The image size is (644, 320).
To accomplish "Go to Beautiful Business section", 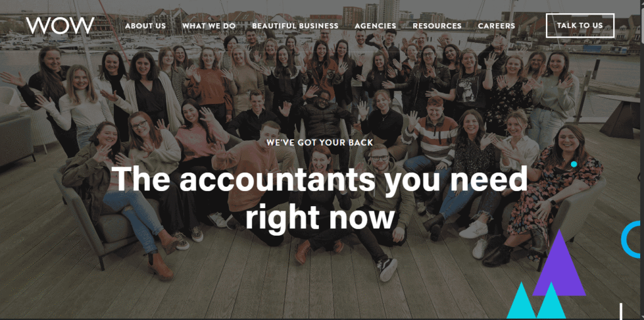I will point(296,26).
